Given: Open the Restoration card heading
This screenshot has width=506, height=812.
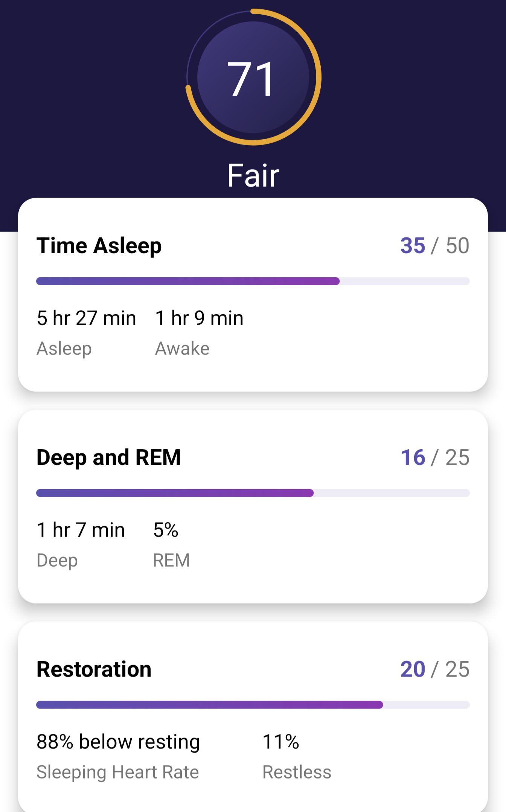Looking at the screenshot, I should pos(94,669).
